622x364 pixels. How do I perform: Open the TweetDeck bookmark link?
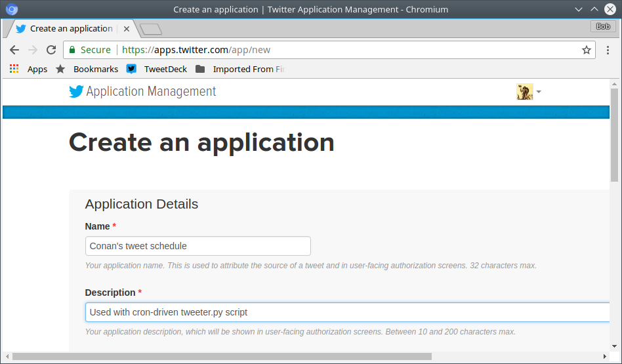click(165, 69)
